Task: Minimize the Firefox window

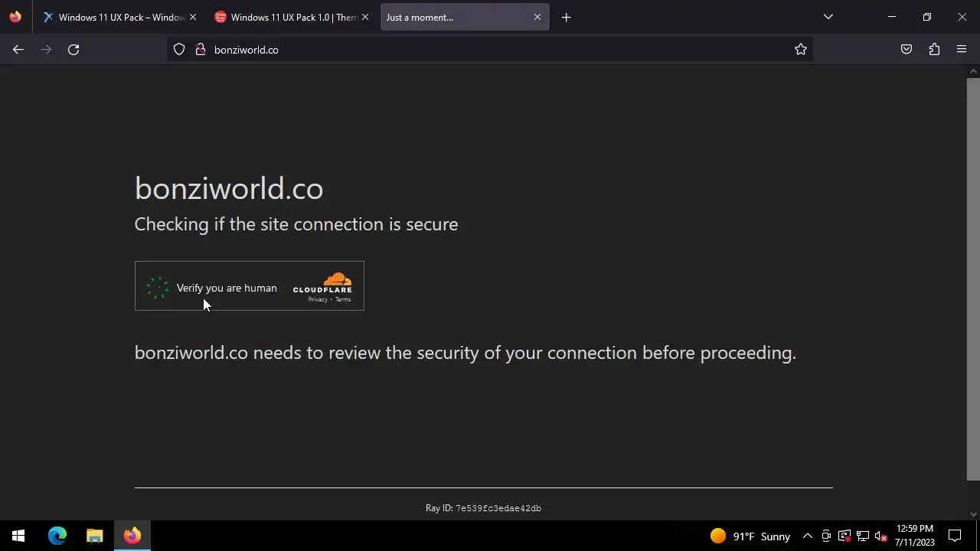Action: pos(891,17)
